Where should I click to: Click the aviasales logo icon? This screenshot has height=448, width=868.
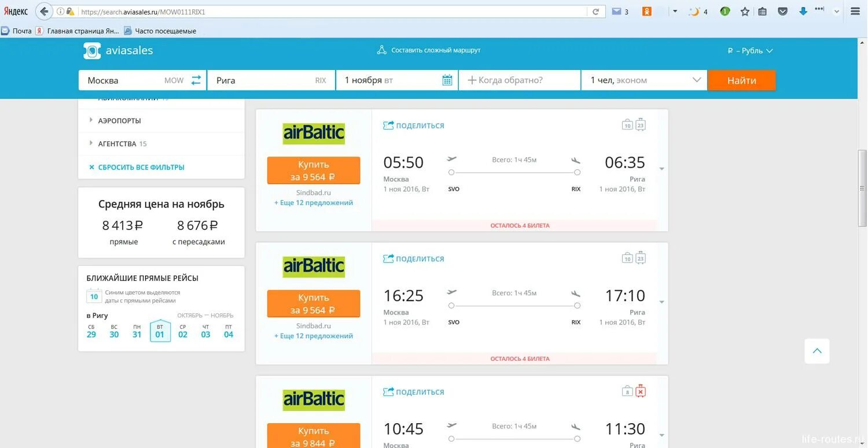point(92,51)
